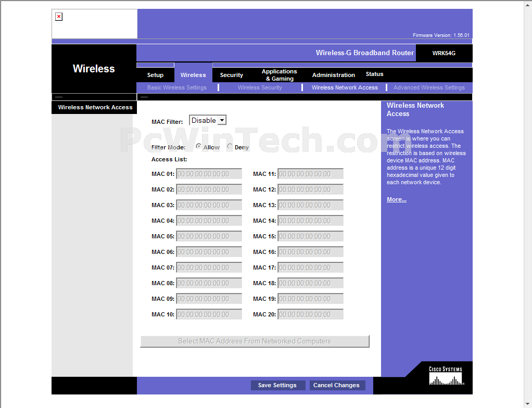Select the Allow filter mode radio button
The image size is (532, 408).
(198, 146)
